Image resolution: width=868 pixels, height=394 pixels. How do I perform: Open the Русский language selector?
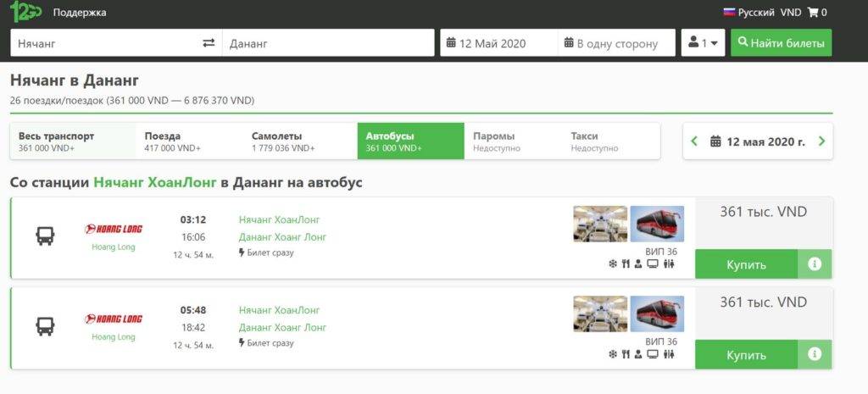748,13
